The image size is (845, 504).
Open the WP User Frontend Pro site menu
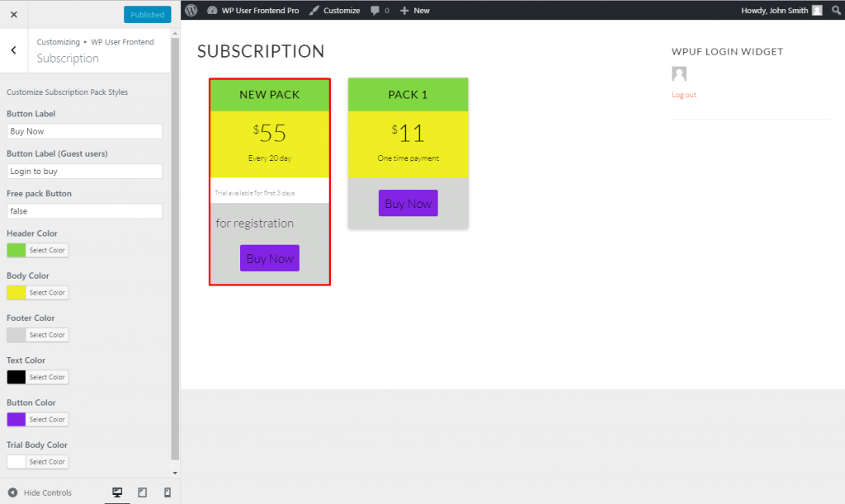(253, 10)
